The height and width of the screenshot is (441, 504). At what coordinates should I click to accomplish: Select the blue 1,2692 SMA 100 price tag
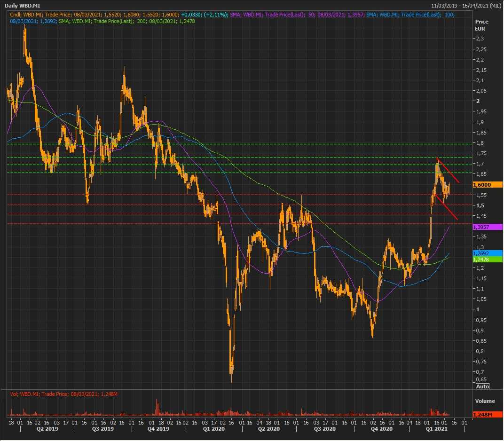coord(482,253)
